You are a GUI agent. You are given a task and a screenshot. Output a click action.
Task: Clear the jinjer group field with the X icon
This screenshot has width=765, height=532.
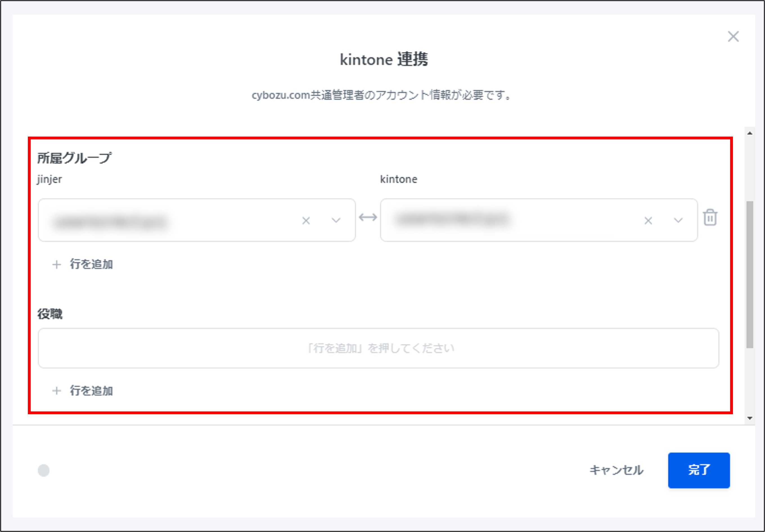[x=306, y=220]
